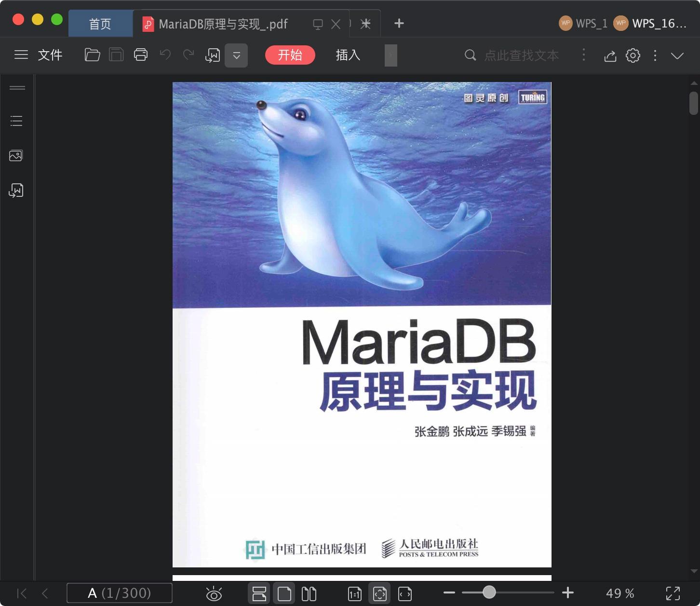Screen dimensions: 700x606
Task: Close the MariaDB PDF tab
Action: click(336, 24)
